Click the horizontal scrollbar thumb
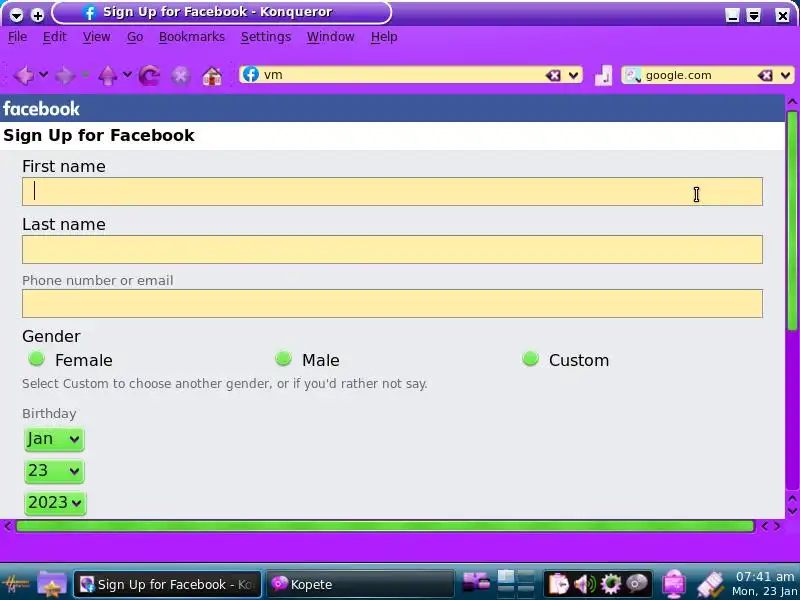The width and height of the screenshot is (800, 600). pyautogui.click(x=385, y=526)
